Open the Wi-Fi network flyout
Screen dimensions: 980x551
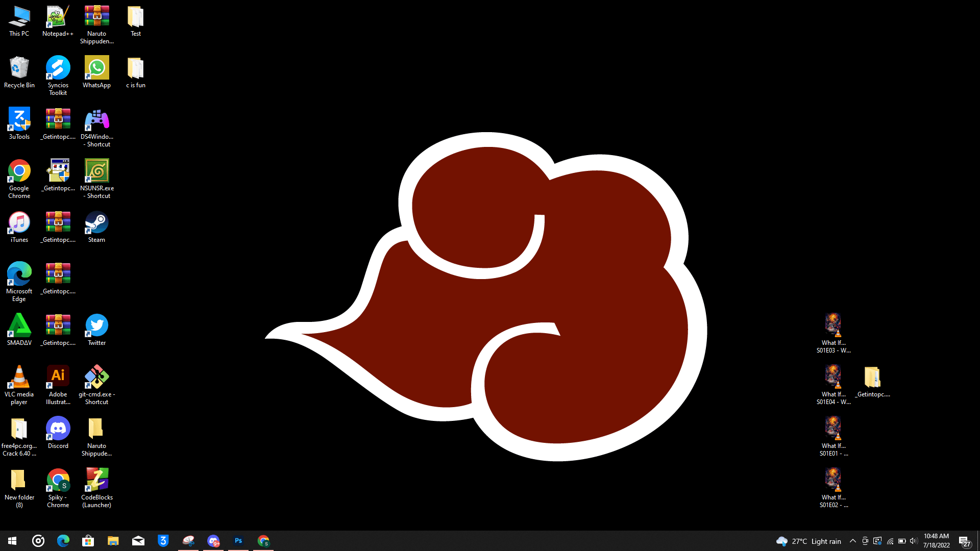pyautogui.click(x=890, y=541)
